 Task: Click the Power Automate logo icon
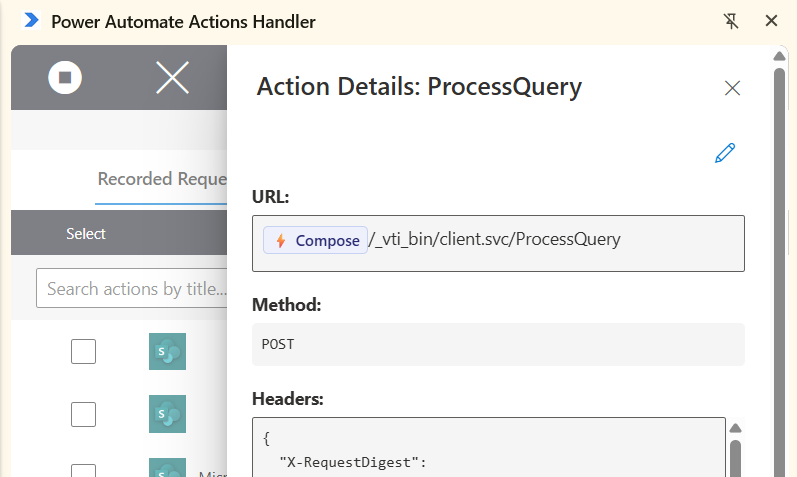32,20
